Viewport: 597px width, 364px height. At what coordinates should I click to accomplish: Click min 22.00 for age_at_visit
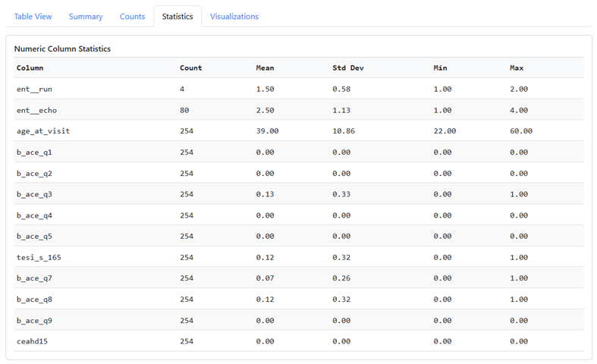tap(445, 131)
